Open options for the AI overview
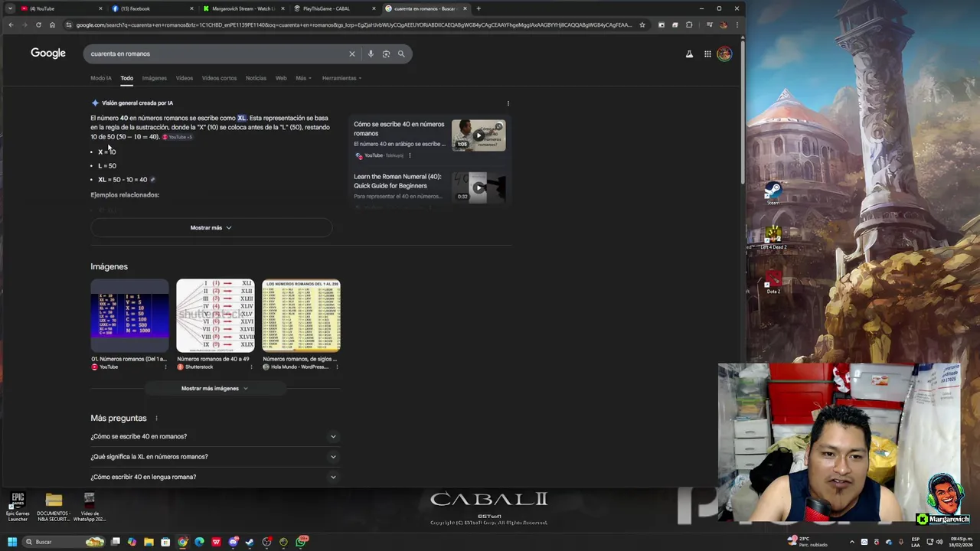The image size is (980, 551). point(508,103)
